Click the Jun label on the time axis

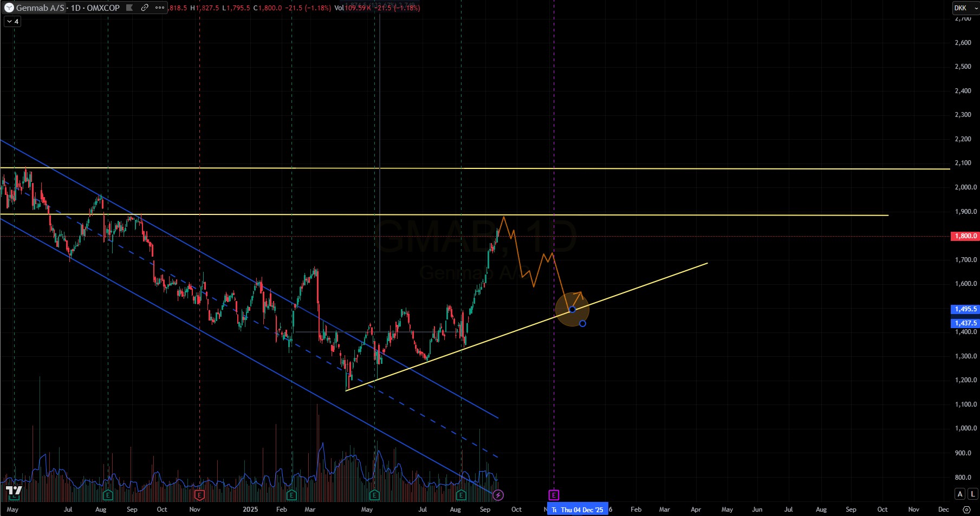[757, 510]
